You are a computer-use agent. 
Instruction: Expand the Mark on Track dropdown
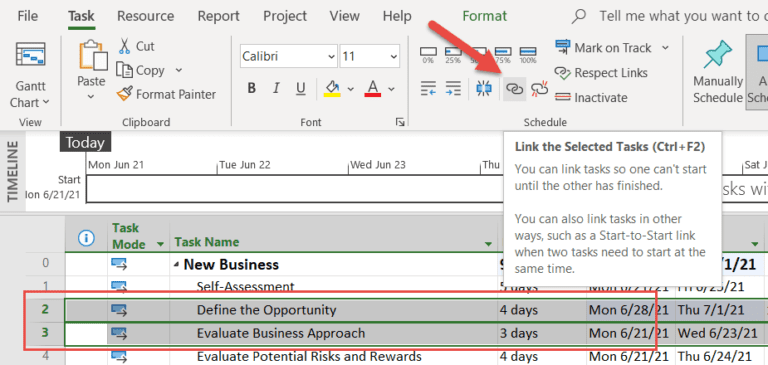coord(665,48)
